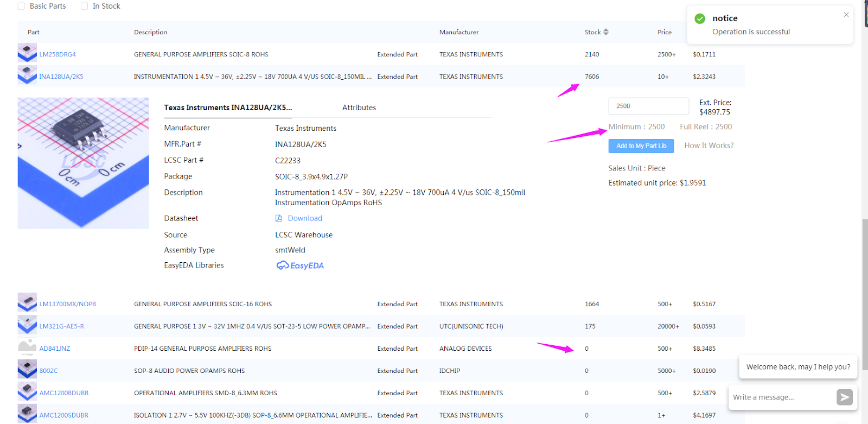Click Add to My Part Lib button
Screen dimensions: 868x424
[x=641, y=146]
